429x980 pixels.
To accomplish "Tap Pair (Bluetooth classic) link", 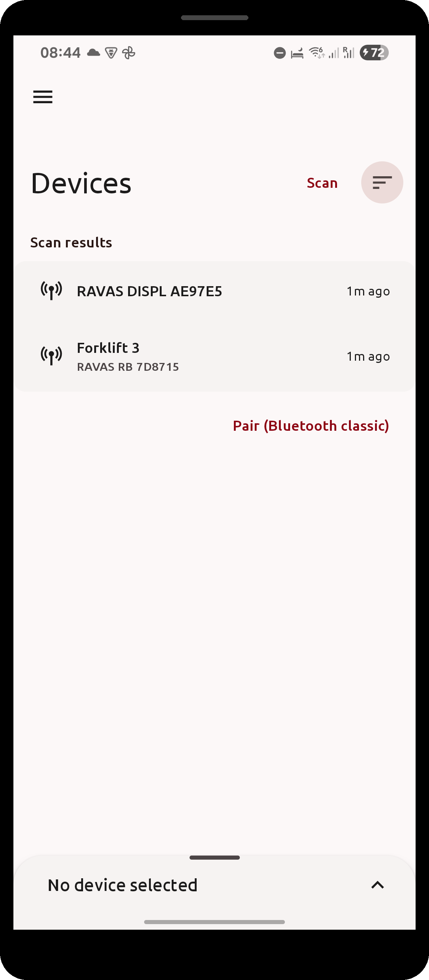I will tap(311, 426).
